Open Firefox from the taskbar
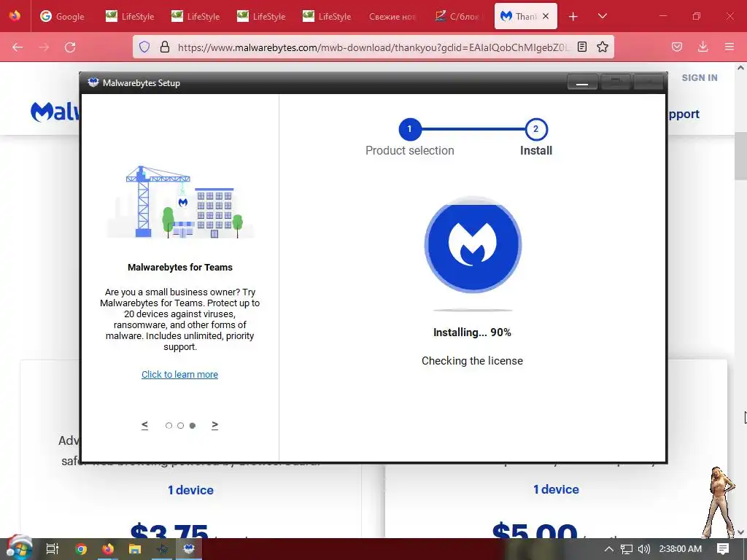The image size is (747, 560). coord(108,548)
